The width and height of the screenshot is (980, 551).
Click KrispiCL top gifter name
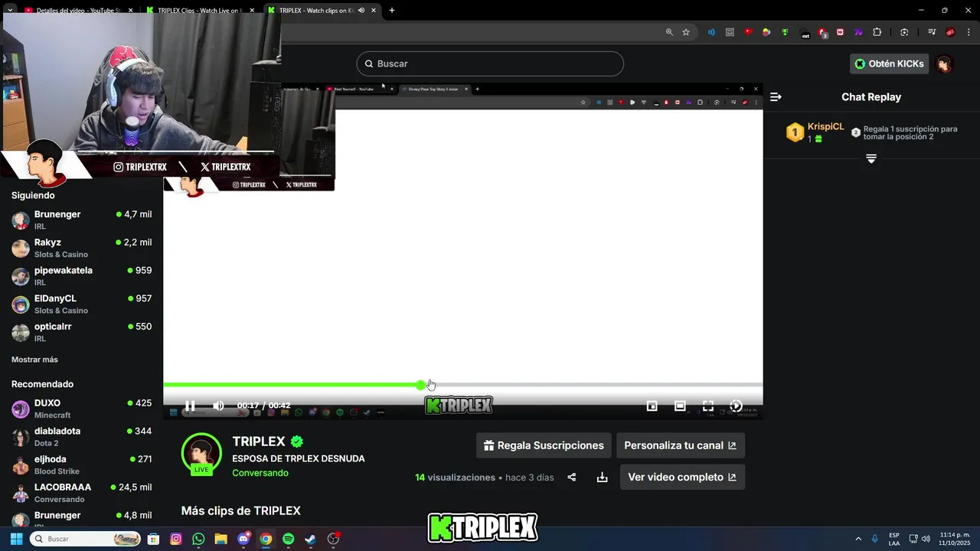[826, 126]
